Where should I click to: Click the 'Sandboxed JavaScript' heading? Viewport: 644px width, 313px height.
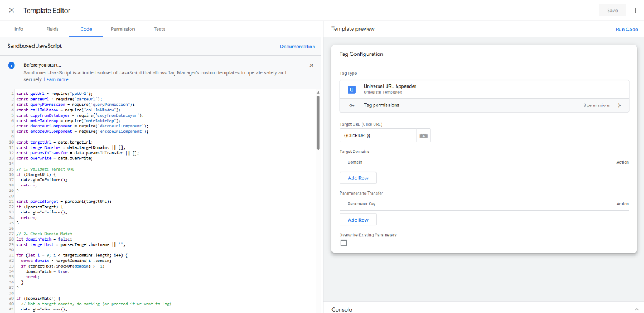[x=35, y=47]
